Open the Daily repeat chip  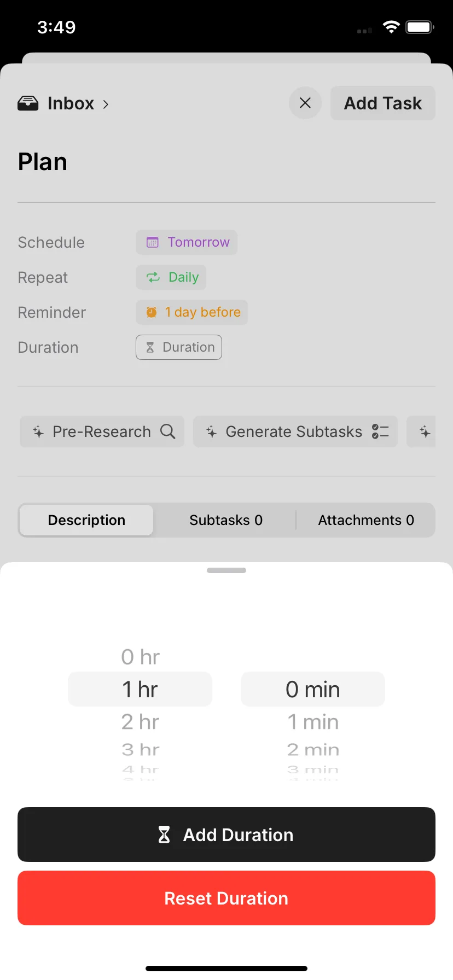171,277
